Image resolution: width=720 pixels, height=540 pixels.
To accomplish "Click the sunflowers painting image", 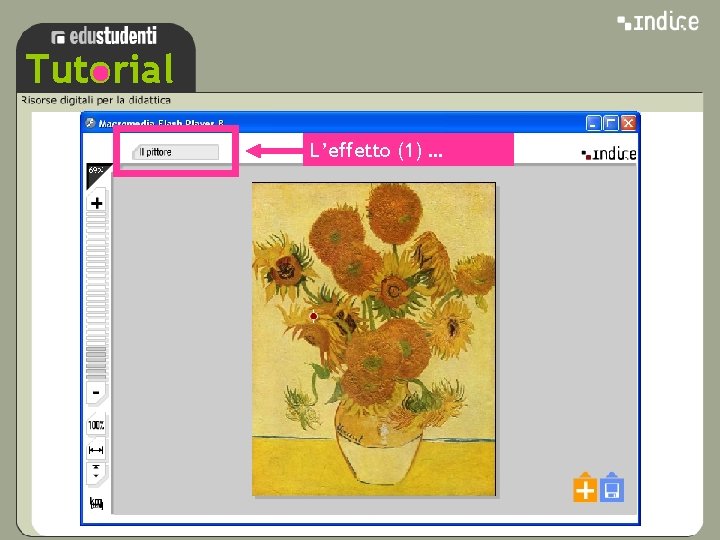I will coord(374,339).
